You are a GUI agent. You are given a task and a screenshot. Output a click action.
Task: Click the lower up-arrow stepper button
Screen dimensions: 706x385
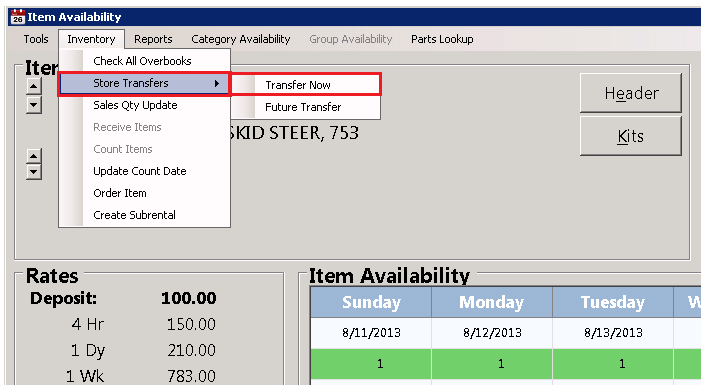(34, 156)
